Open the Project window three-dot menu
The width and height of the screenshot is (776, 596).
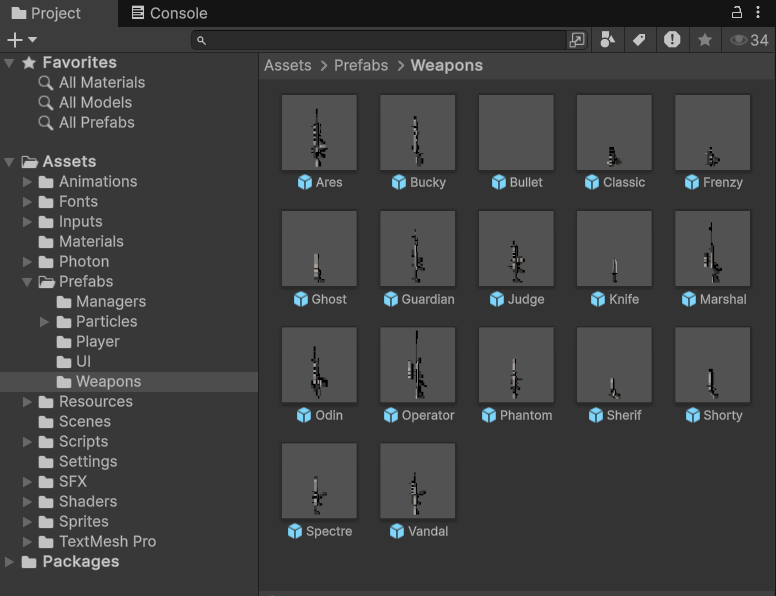758,12
